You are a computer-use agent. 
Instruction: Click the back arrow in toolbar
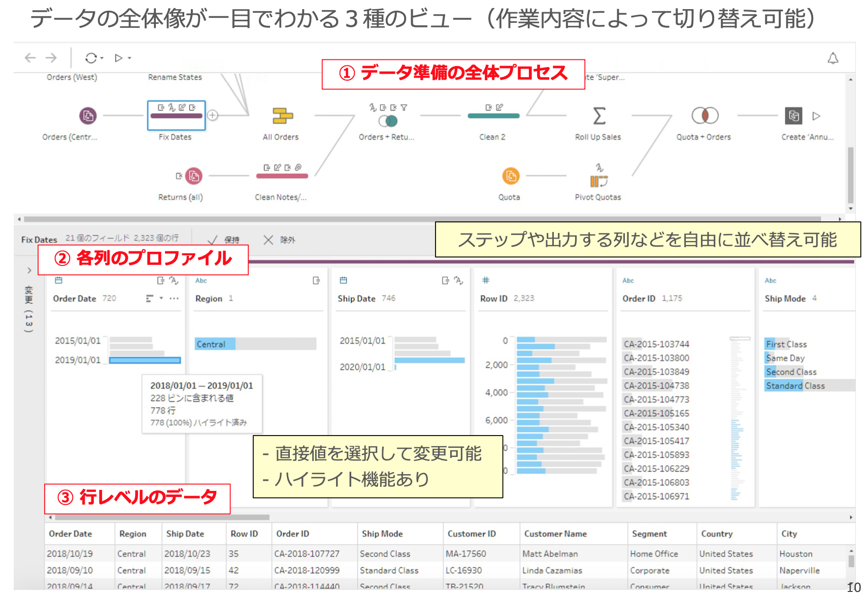(30, 58)
